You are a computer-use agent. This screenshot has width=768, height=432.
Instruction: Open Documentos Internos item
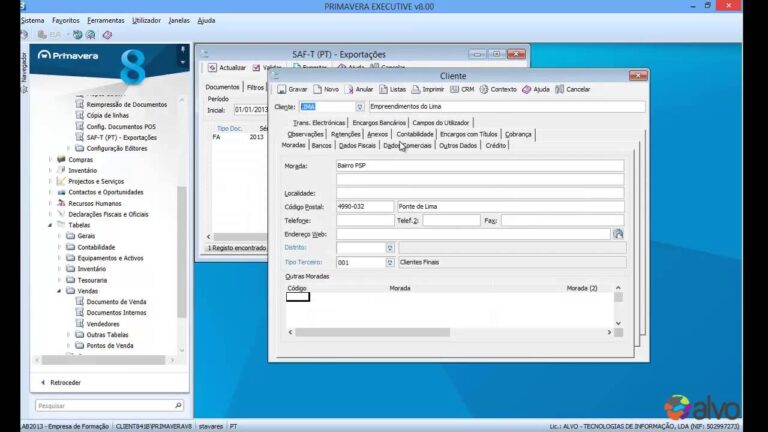(x=116, y=312)
